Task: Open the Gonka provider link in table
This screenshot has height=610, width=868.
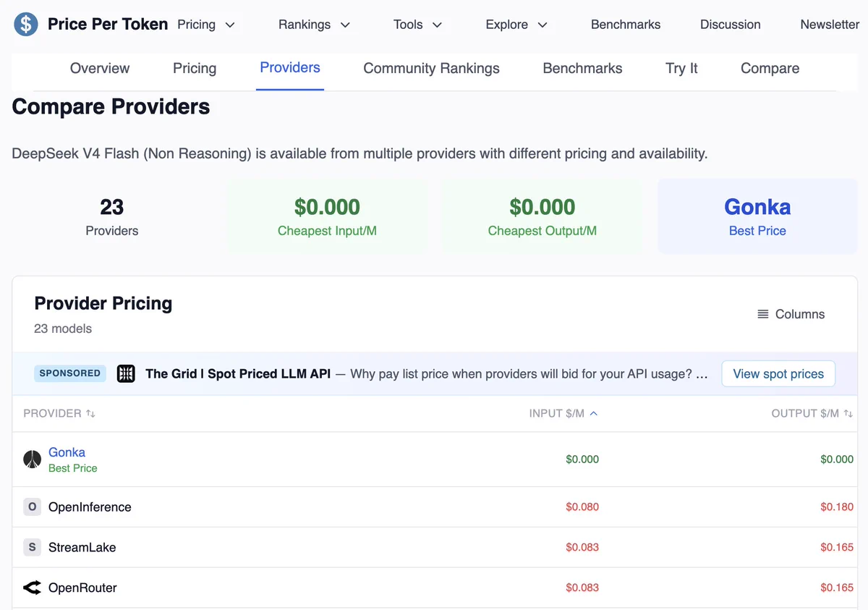Action: [67, 452]
